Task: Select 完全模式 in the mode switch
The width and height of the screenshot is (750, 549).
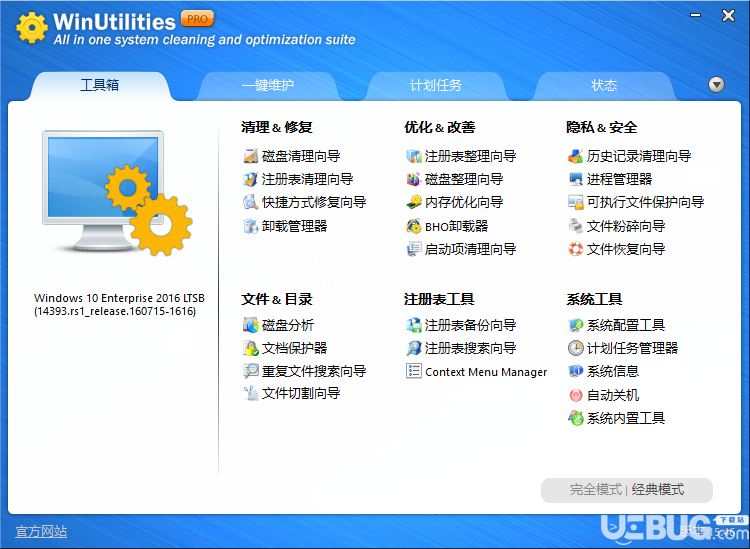Action: 596,490
